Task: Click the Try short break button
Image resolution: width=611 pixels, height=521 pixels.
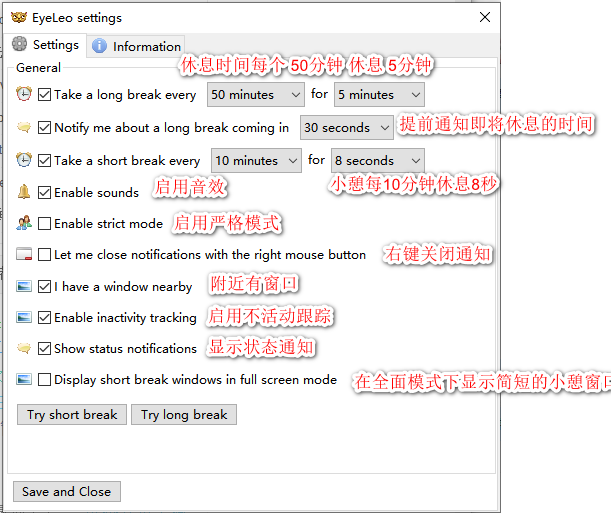Action: tap(72, 414)
